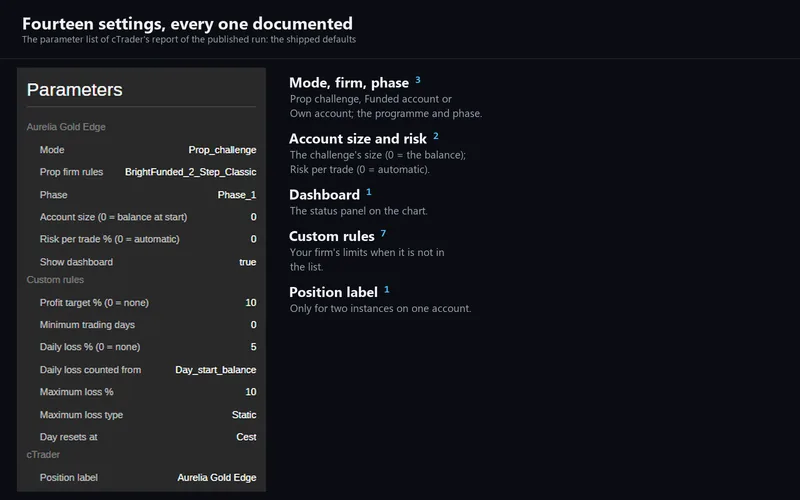Click the Profit target % label
The height and width of the screenshot is (500, 800).
[94, 303]
